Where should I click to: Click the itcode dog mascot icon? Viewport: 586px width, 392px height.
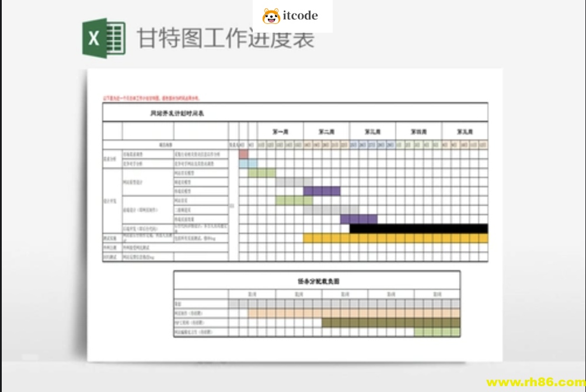271,16
